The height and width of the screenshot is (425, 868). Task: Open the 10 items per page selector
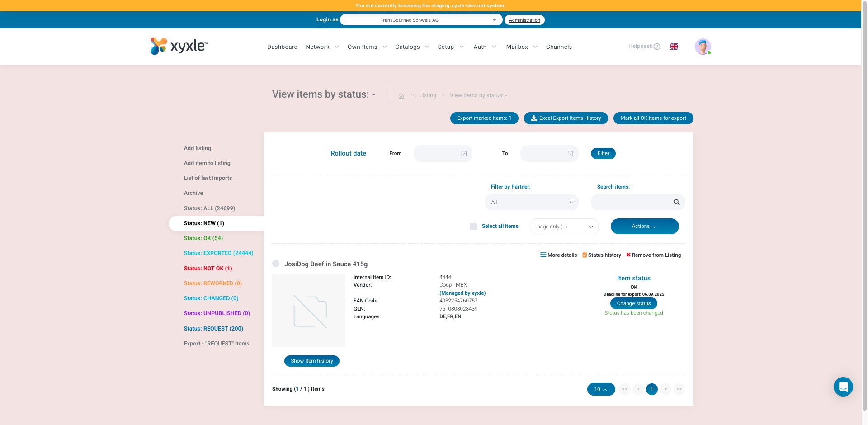coord(601,389)
